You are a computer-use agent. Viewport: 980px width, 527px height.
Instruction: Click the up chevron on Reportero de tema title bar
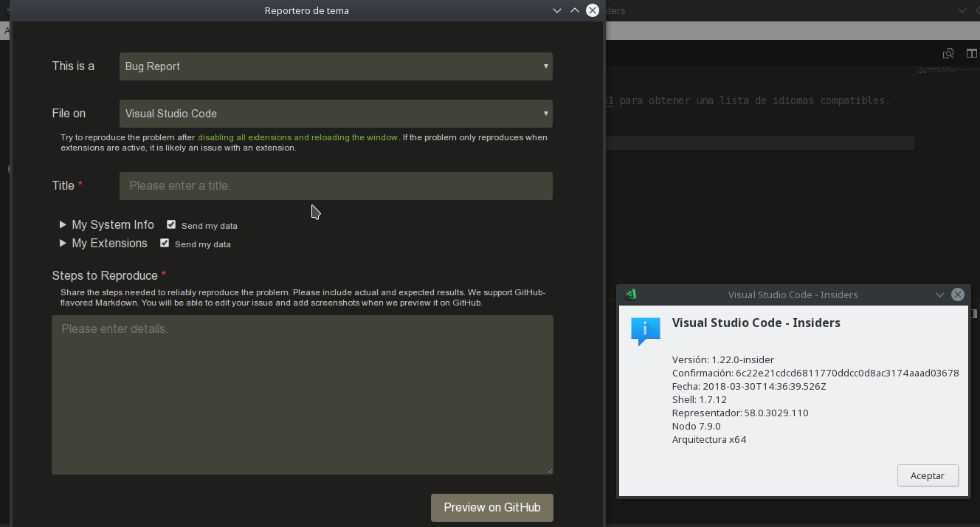(573, 10)
